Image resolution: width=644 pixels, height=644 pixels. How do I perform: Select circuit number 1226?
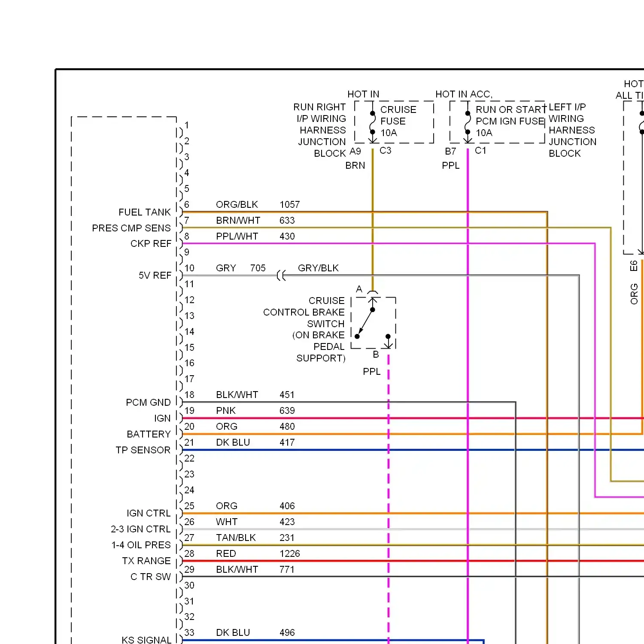coord(289,553)
